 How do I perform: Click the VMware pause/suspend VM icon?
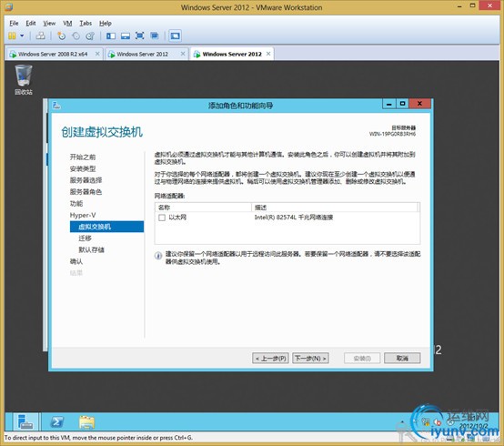pyautogui.click(x=12, y=35)
